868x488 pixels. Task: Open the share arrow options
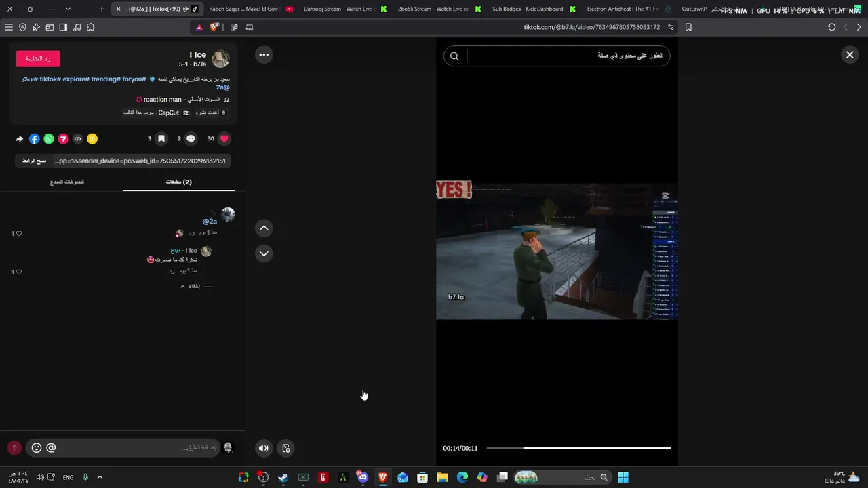coord(20,139)
